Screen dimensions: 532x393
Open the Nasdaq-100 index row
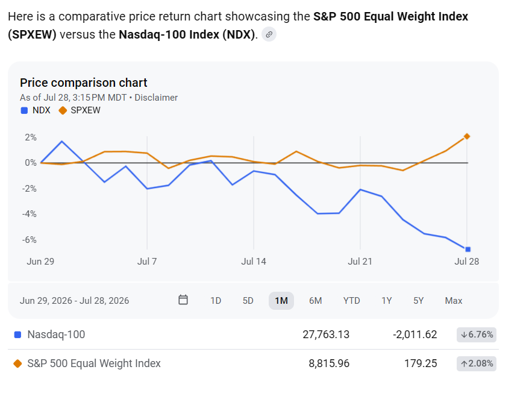click(253, 335)
